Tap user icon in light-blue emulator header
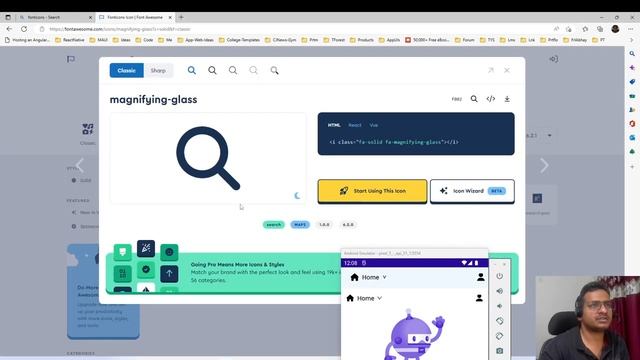This screenshot has width=640, height=360. point(480,277)
